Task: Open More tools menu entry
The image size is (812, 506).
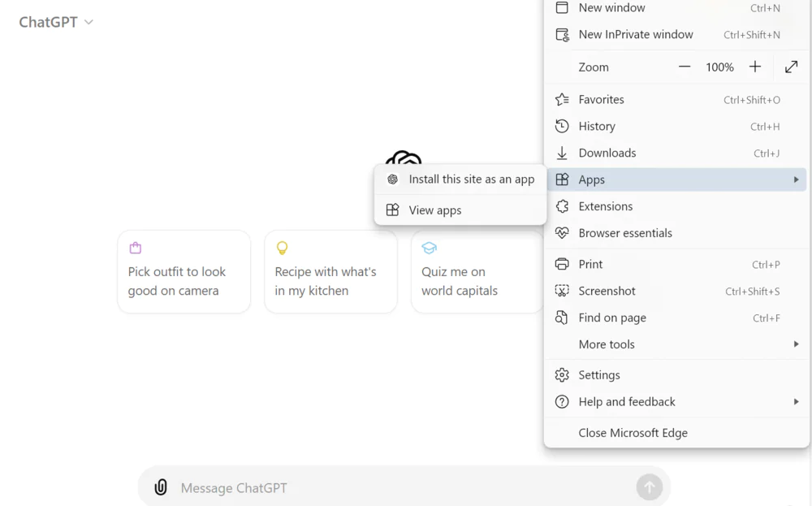Action: [x=677, y=344]
